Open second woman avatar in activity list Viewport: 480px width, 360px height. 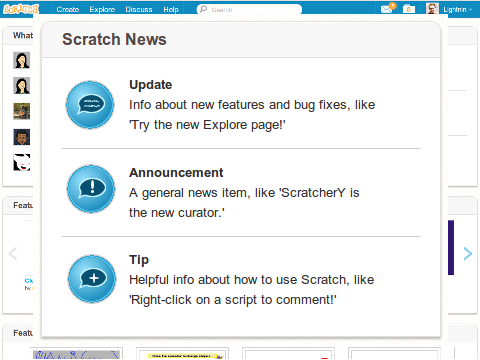(x=22, y=86)
